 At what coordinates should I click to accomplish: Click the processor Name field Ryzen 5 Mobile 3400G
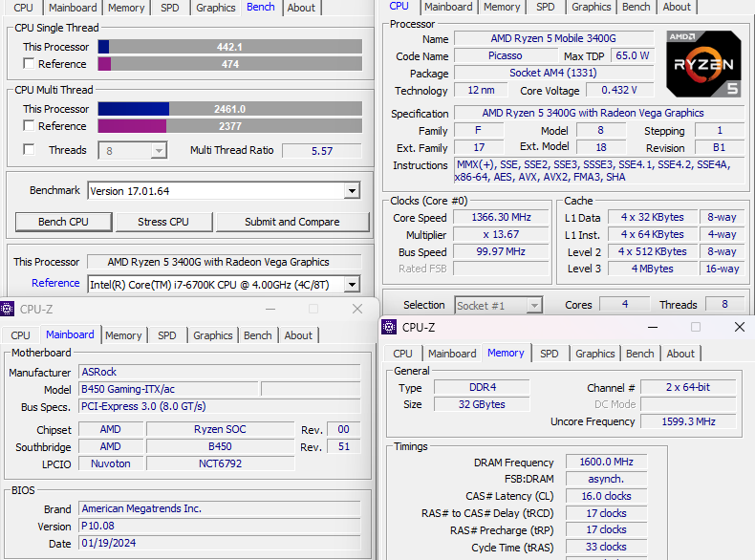click(553, 38)
